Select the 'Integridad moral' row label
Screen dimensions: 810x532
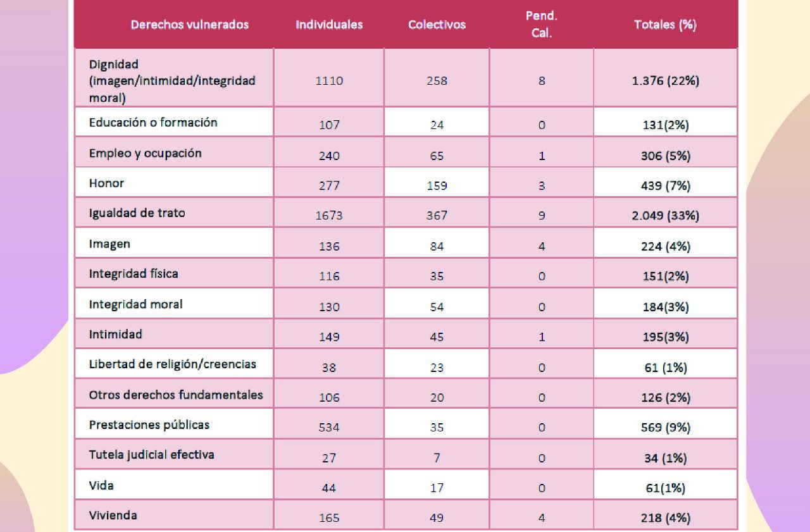[136, 304]
